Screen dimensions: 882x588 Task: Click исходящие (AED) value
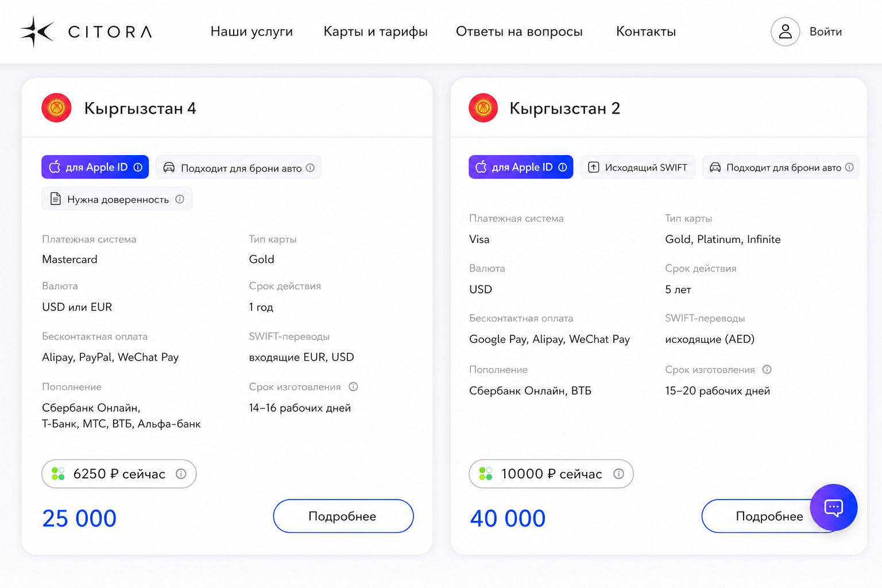point(710,339)
